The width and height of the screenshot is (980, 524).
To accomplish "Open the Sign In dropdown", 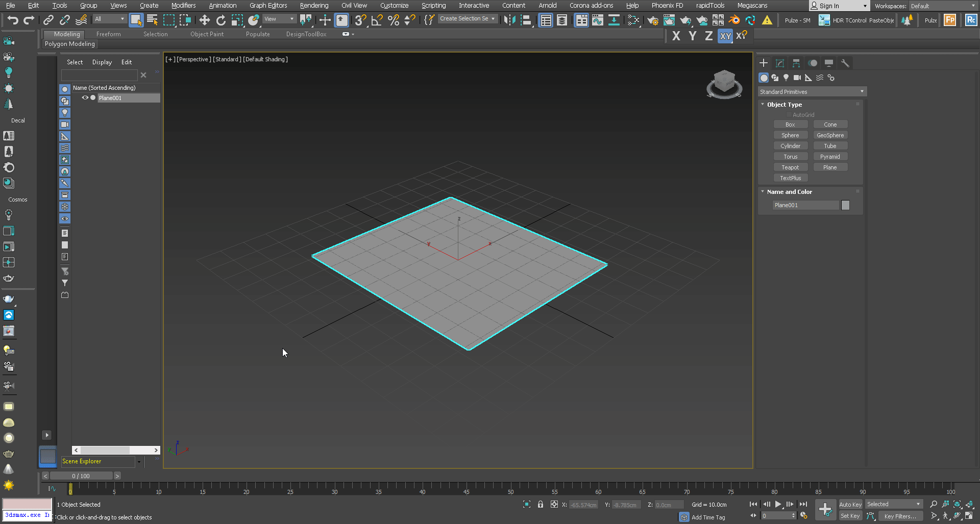I will pos(839,6).
